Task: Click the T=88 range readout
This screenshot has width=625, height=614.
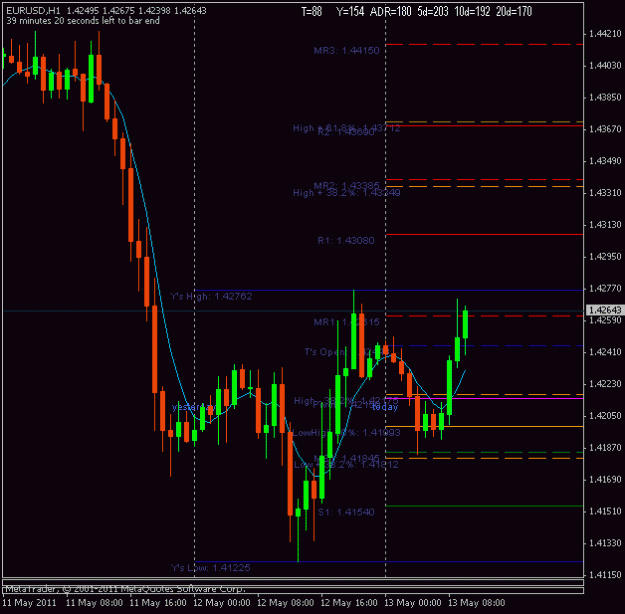Action: [x=311, y=11]
